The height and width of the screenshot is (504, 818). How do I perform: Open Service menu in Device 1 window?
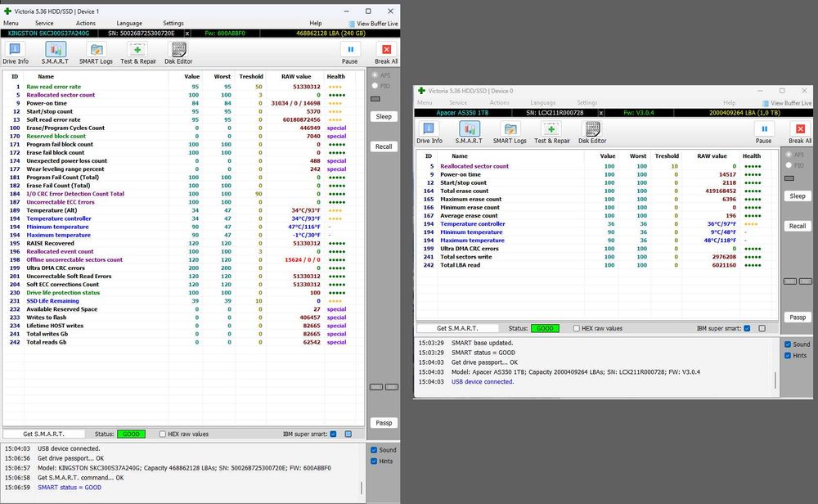(44, 23)
